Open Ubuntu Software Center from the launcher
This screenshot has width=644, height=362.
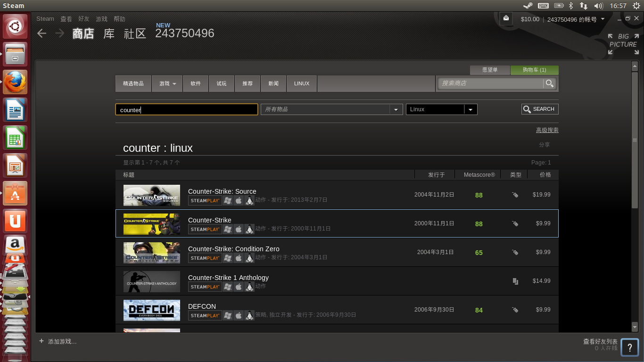tap(15, 193)
